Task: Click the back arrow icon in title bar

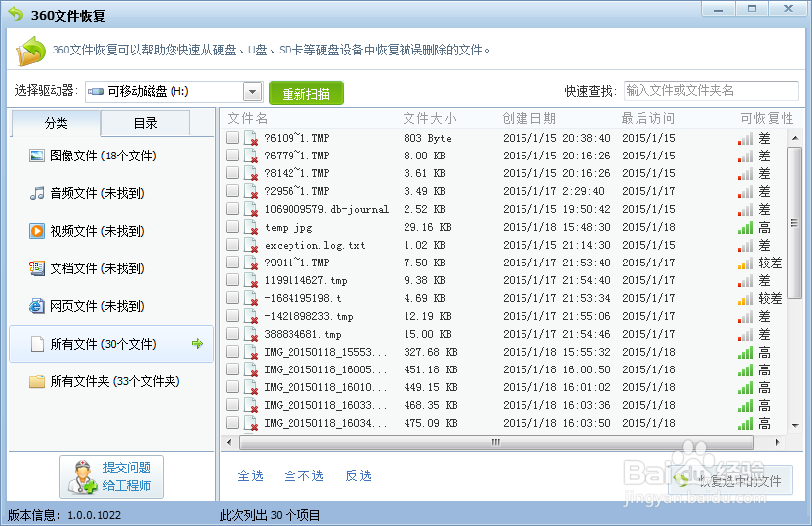Action: pyautogui.click(x=16, y=14)
